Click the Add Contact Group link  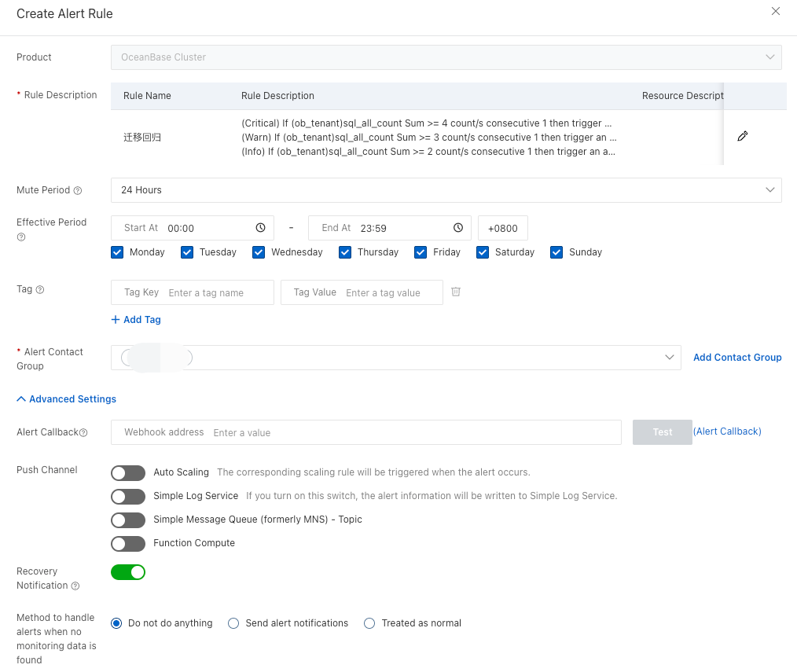737,358
